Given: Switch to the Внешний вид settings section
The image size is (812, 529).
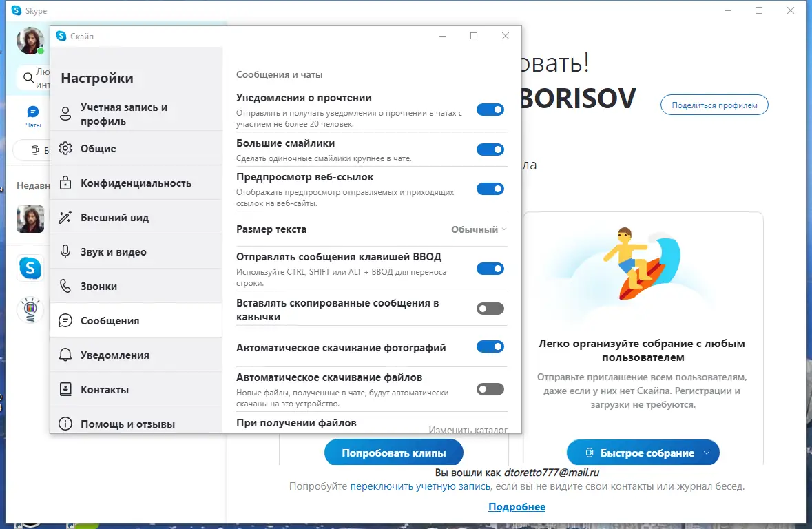Looking at the screenshot, I should (x=136, y=217).
